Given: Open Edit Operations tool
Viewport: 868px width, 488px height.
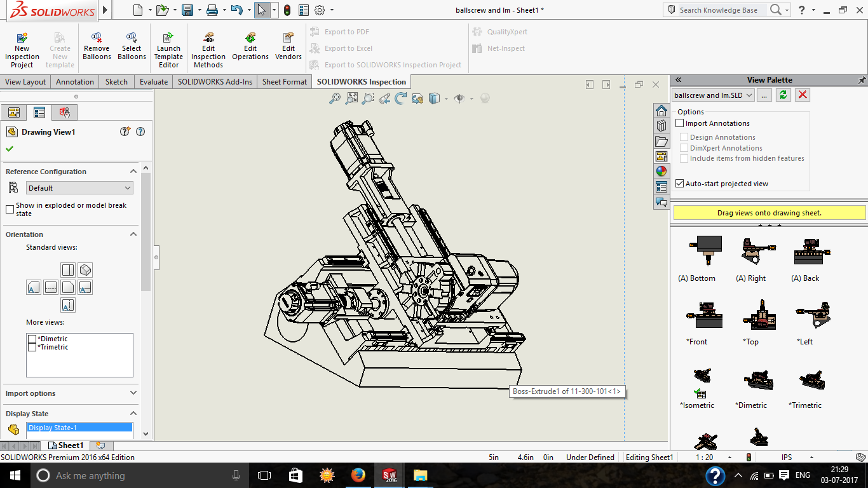Looking at the screenshot, I should pos(250,47).
